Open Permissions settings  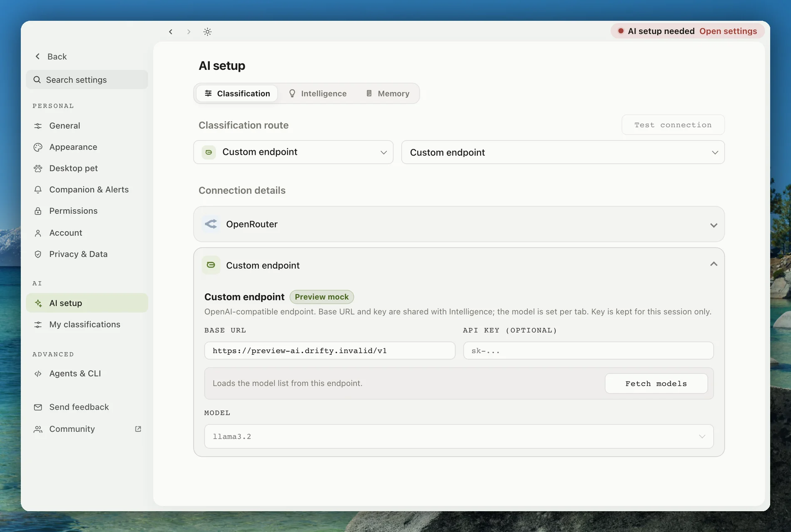pos(87,211)
